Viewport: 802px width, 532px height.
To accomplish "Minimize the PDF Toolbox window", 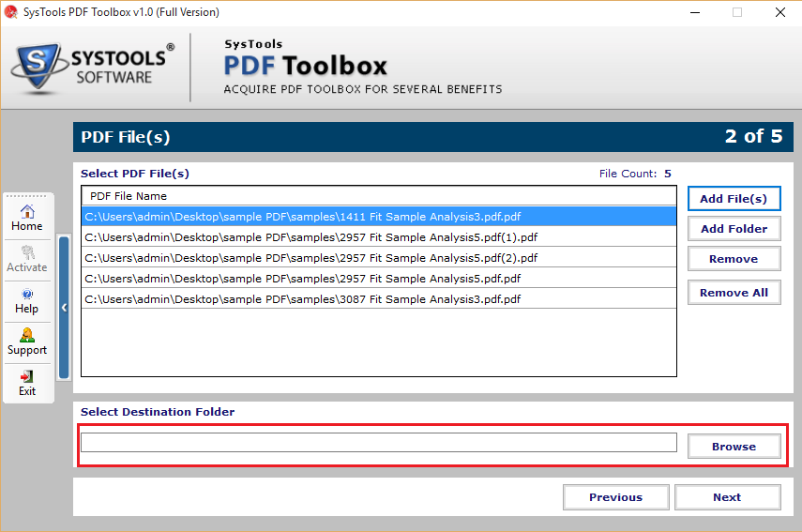I will [x=694, y=12].
